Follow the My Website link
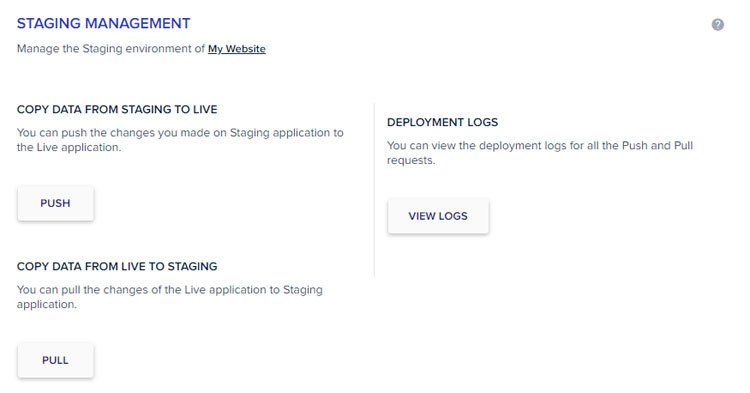Screen dimensions: 750x393 (x=237, y=49)
